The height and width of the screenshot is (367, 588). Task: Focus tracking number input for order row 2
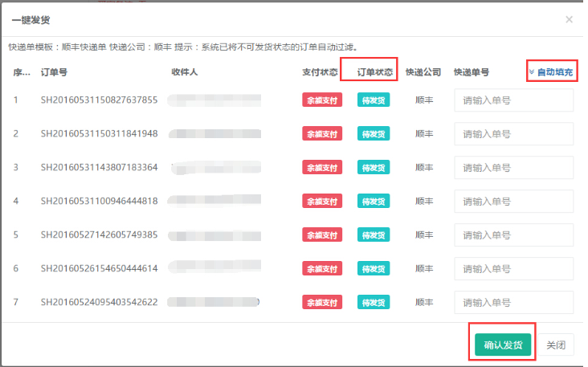coord(514,134)
